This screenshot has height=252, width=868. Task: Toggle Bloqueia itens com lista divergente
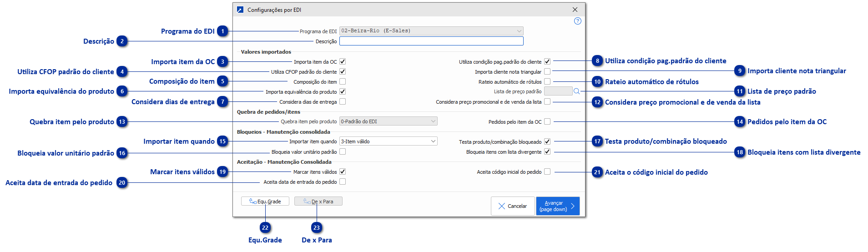coord(547,151)
